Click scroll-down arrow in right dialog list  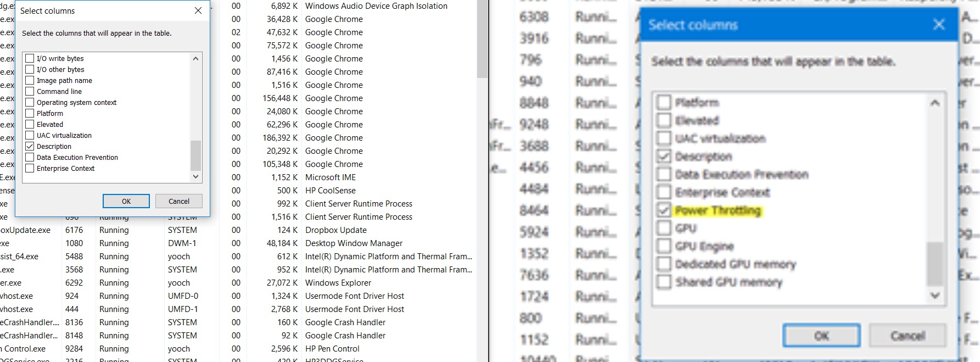pyautogui.click(x=935, y=295)
